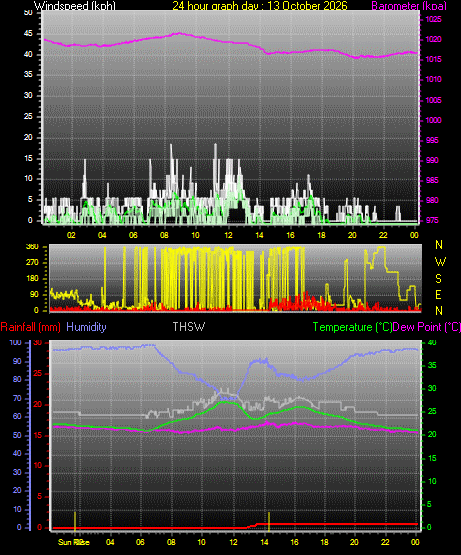The width and height of the screenshot is (461, 555).
Task: Select the green "40" temperature axis value
Action: 432,343
